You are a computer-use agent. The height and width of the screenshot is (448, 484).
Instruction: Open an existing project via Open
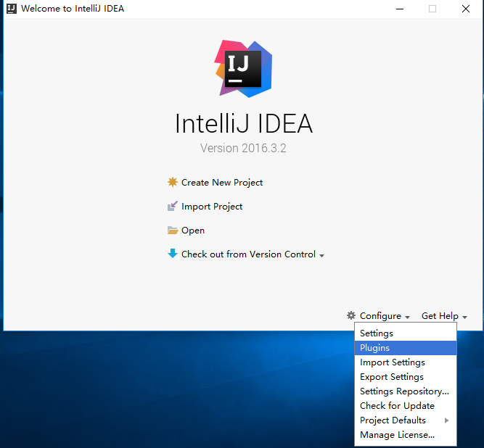[192, 231]
